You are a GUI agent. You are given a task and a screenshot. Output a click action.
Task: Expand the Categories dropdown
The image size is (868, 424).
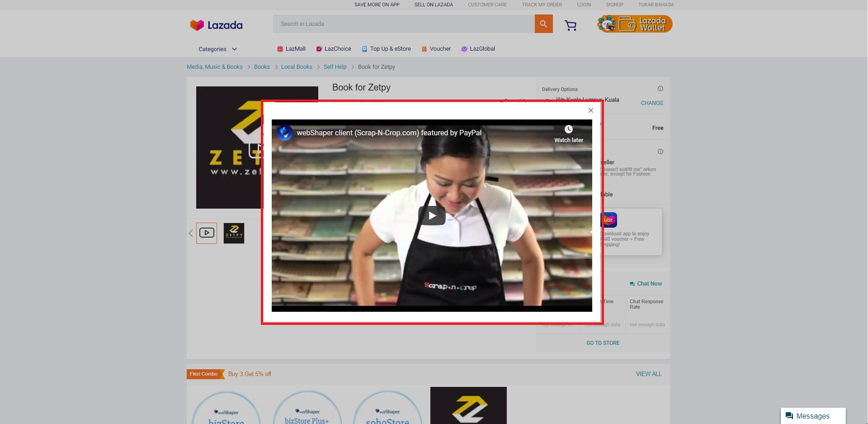[217, 49]
